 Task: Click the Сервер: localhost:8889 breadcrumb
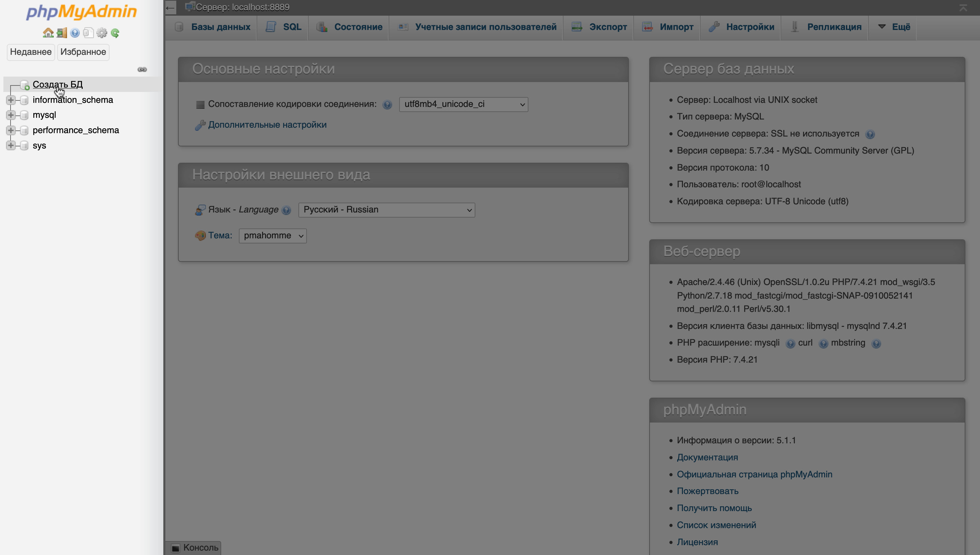pyautogui.click(x=243, y=7)
